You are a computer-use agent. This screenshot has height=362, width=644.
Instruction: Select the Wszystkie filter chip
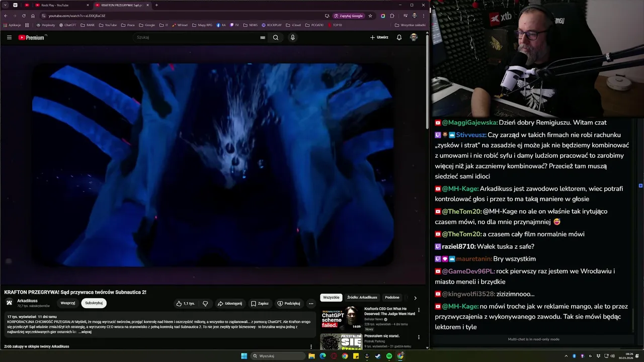coord(331,298)
